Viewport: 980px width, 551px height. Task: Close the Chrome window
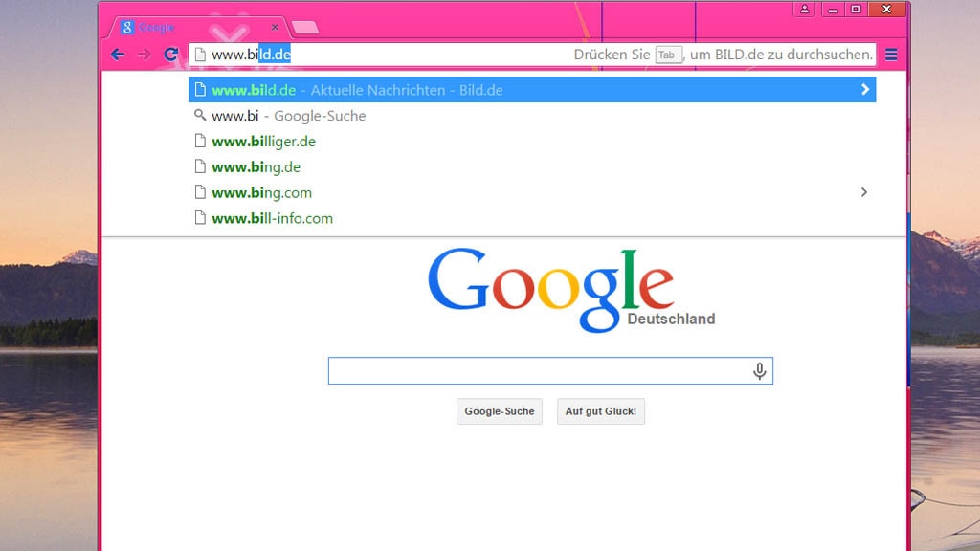pos(886,10)
